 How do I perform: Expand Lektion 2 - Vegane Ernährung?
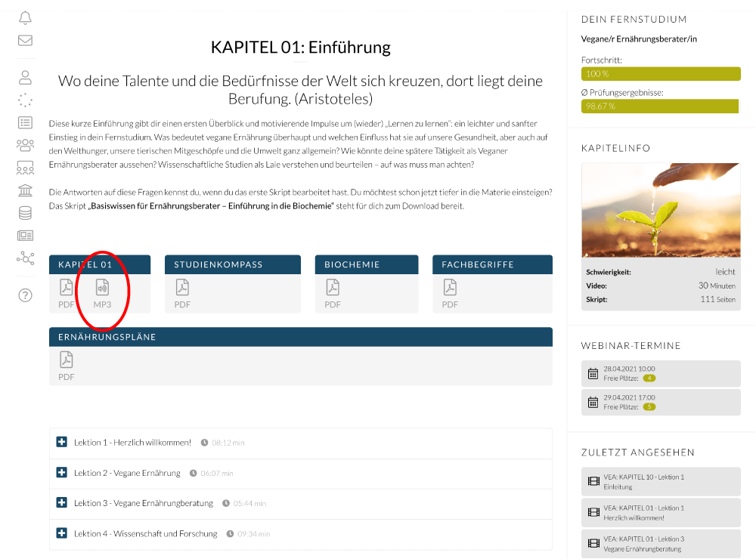62,473
